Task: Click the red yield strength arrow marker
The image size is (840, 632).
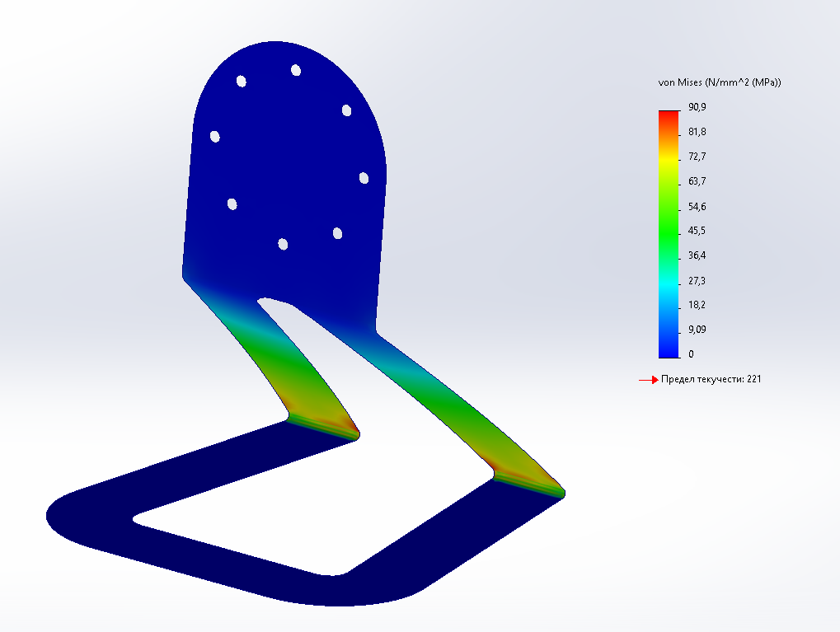Action: pyautogui.click(x=648, y=380)
